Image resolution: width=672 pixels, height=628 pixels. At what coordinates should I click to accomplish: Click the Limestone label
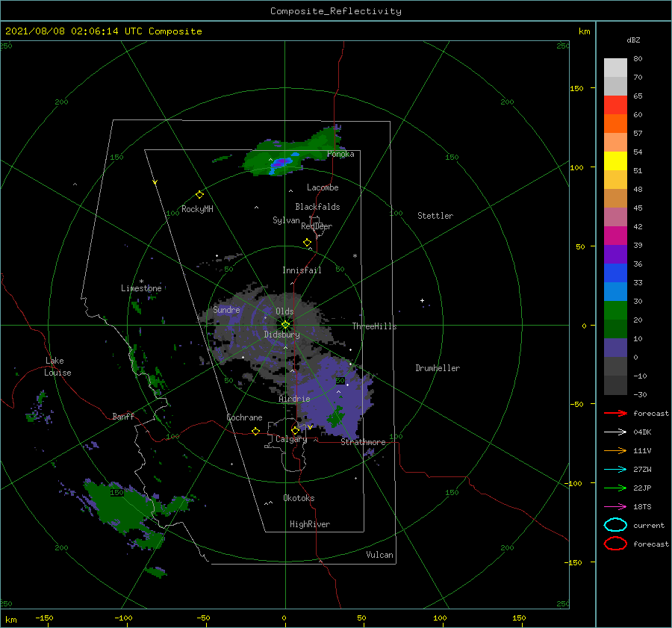(141, 288)
